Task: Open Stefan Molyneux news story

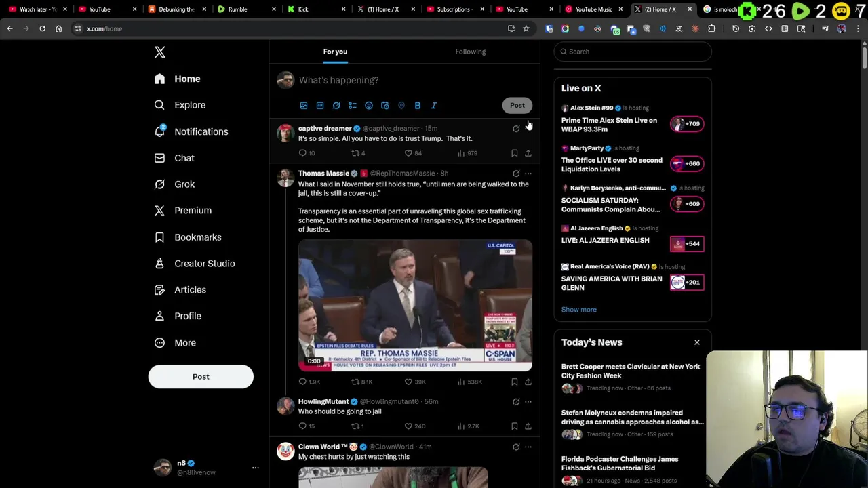Action: click(x=633, y=425)
